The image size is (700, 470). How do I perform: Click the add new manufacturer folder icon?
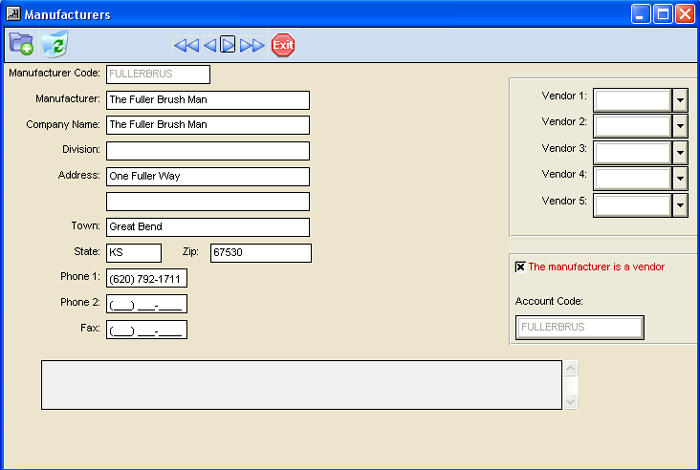click(x=21, y=44)
